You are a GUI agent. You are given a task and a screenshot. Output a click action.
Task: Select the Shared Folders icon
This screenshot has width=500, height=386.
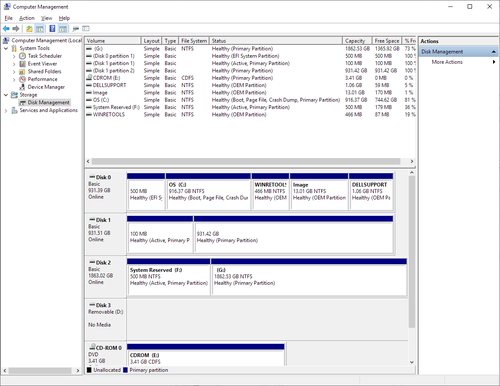[x=22, y=71]
